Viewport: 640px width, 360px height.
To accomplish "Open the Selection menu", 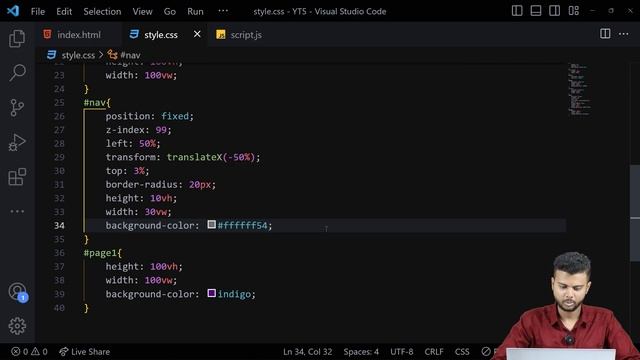I will pos(102,11).
